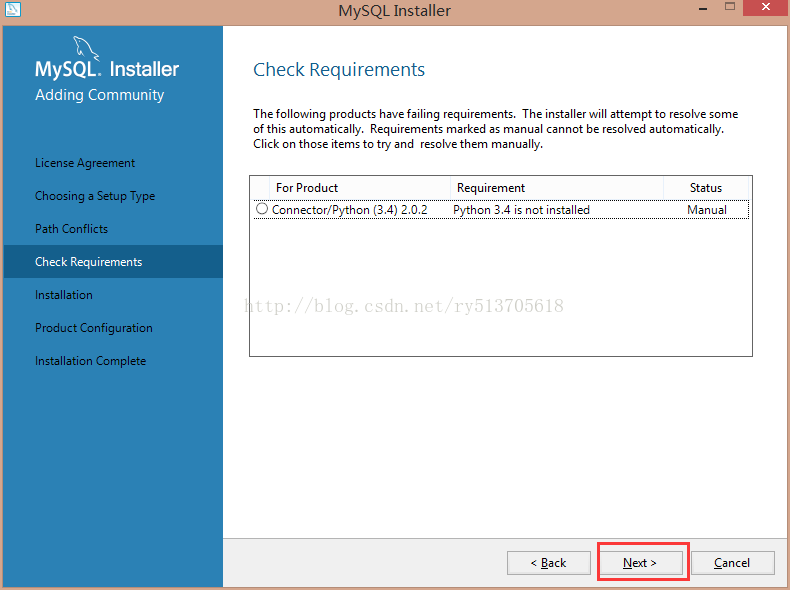Click the MySQL dolphin logo
Viewport: 790px width, 590px height.
86,48
